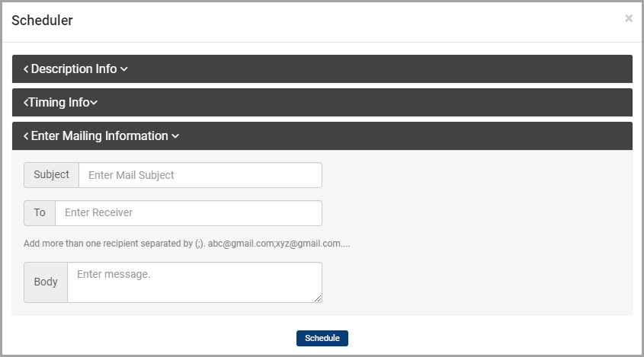Image resolution: width=644 pixels, height=357 pixels.
Task: Click left chevron before Description Info
Action: pyautogui.click(x=26, y=69)
